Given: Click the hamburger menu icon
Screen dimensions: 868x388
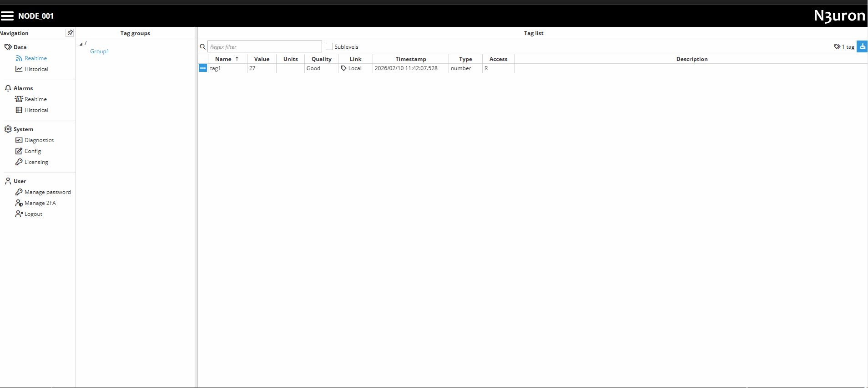Looking at the screenshot, I should point(7,16).
